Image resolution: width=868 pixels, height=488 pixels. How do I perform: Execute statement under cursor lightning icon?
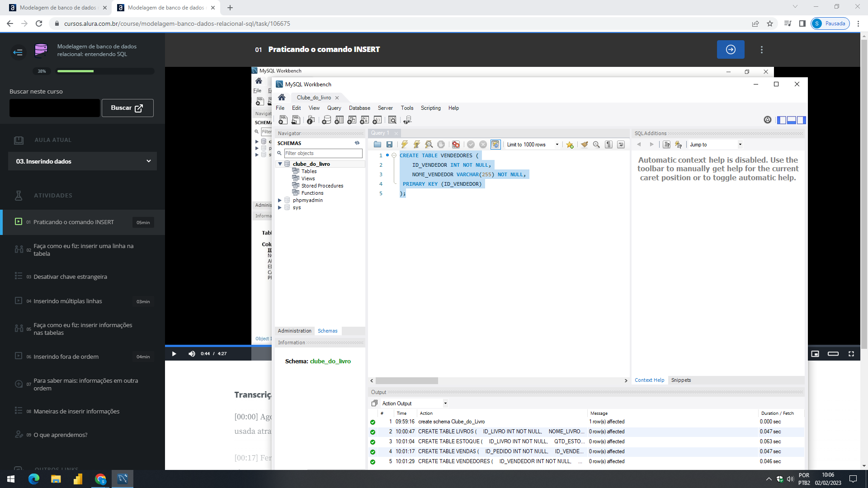pos(417,145)
